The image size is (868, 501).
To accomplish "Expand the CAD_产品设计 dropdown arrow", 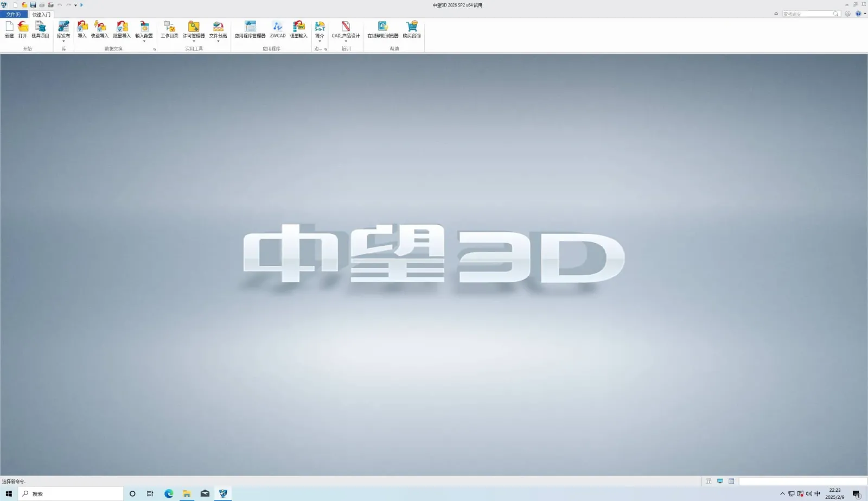I will 346,41.
